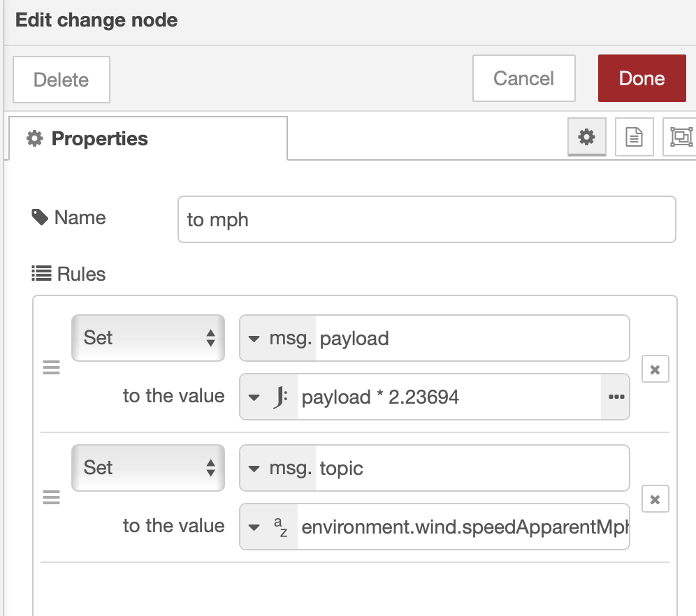Open node appearance icon
Viewport: 696px width, 616px height.
click(681, 138)
